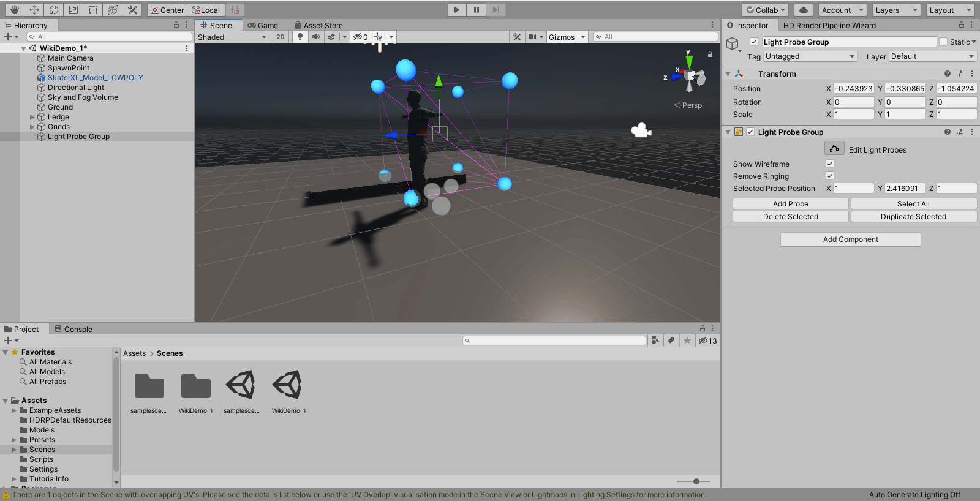Toggle 2D scene view mode
Viewport: 980px width, 501px height.
[281, 37]
